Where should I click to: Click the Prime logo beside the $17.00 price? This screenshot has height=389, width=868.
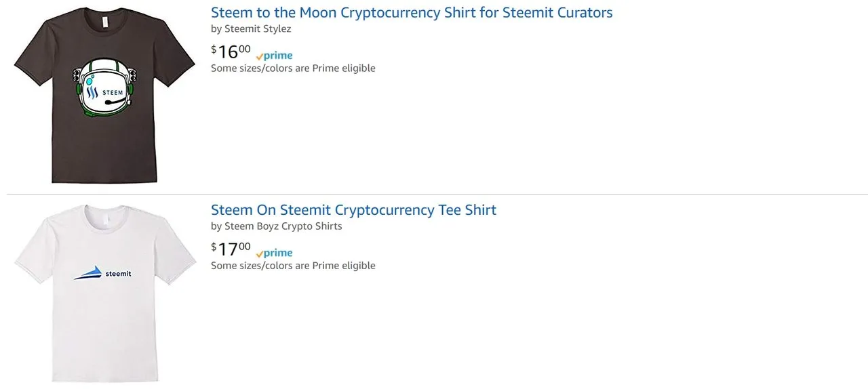(x=274, y=253)
